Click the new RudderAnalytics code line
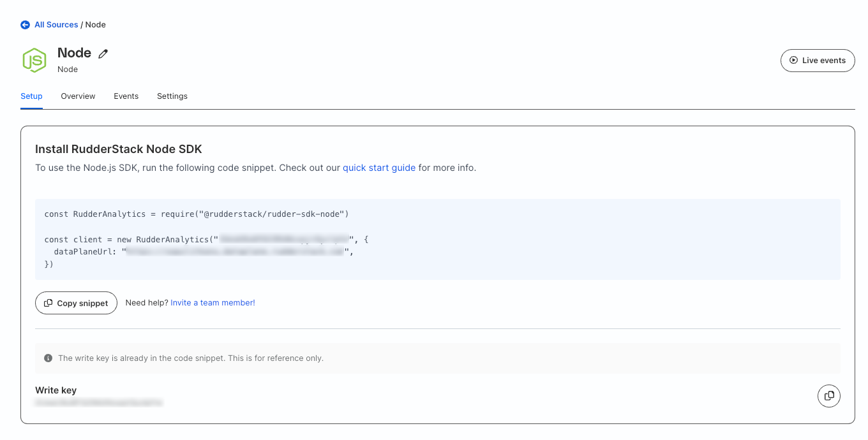The width and height of the screenshot is (868, 440). click(207, 240)
